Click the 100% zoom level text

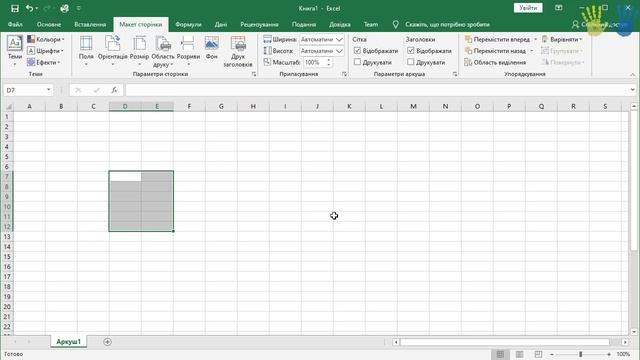tap(623, 354)
